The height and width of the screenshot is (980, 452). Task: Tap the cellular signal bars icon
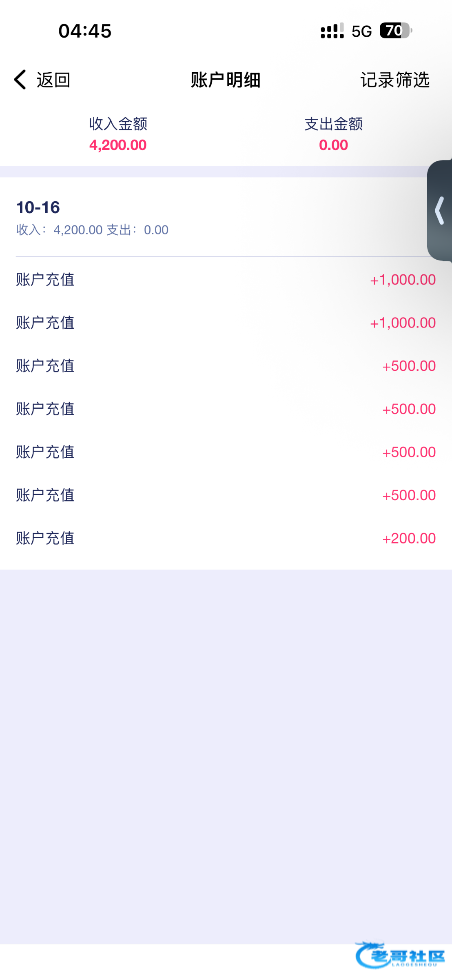tap(332, 31)
